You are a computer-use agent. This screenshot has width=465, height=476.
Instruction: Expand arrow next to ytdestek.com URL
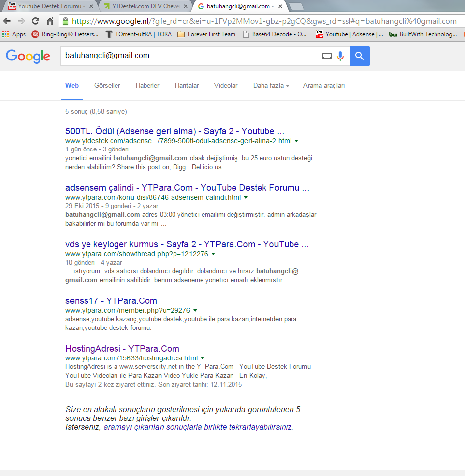[296, 141]
